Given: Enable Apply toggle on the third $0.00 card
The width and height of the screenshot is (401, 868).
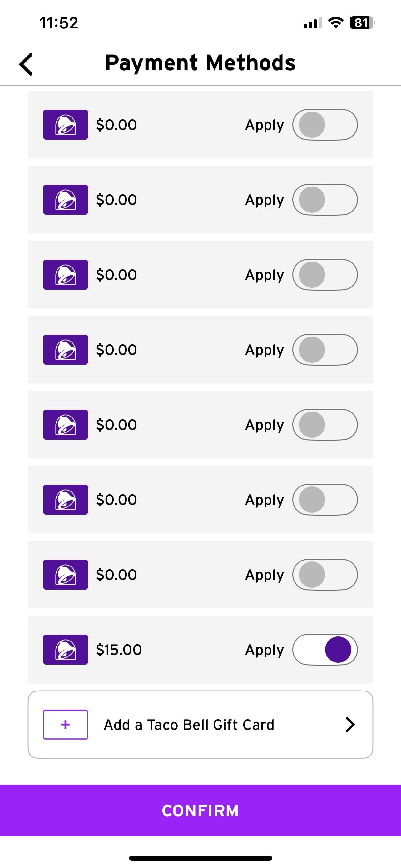Looking at the screenshot, I should point(325,275).
